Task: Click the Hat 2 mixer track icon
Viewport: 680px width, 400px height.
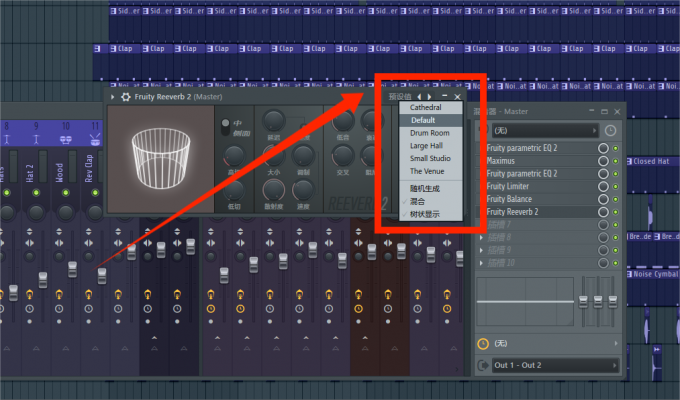Action: [36, 139]
